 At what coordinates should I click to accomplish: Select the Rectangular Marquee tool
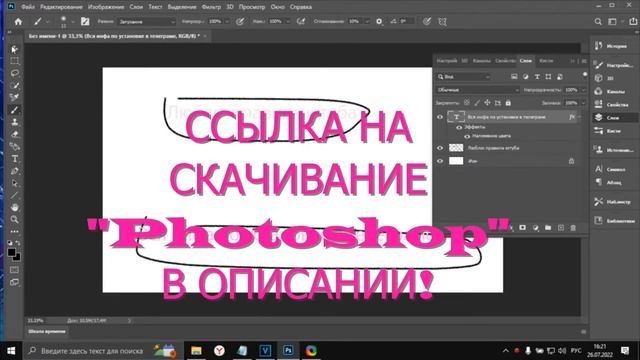tap(14, 61)
